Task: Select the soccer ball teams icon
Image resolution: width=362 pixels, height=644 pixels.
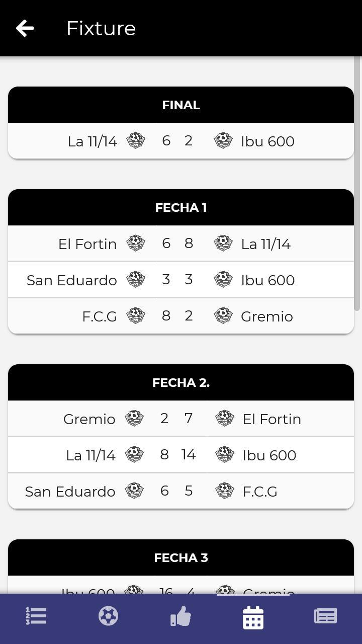Action: pos(108,615)
